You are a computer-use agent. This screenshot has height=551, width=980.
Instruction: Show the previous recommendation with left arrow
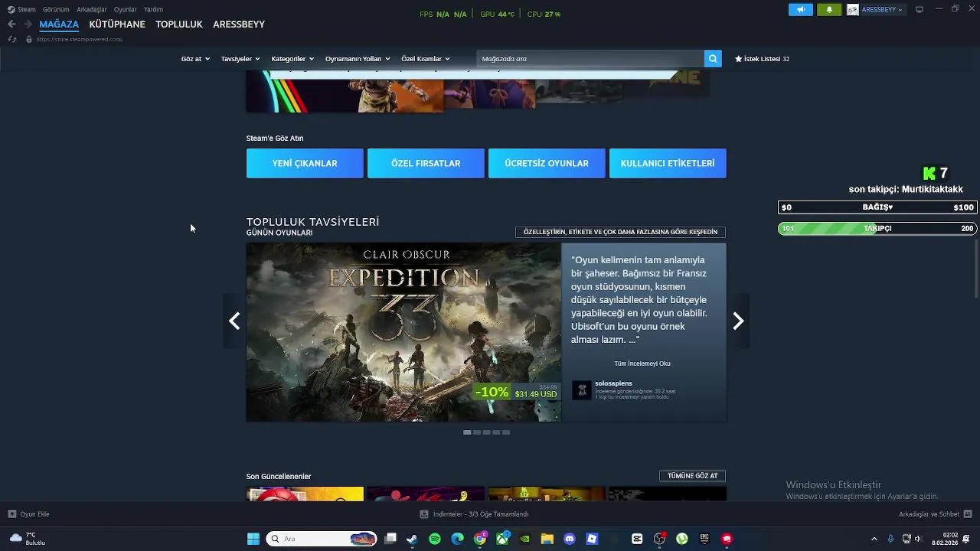[234, 321]
